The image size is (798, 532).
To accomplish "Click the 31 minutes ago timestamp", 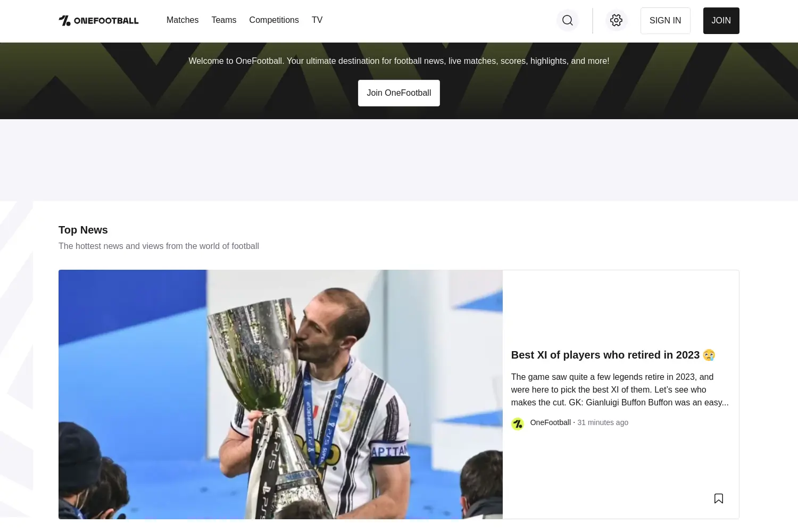I will 603,422.
